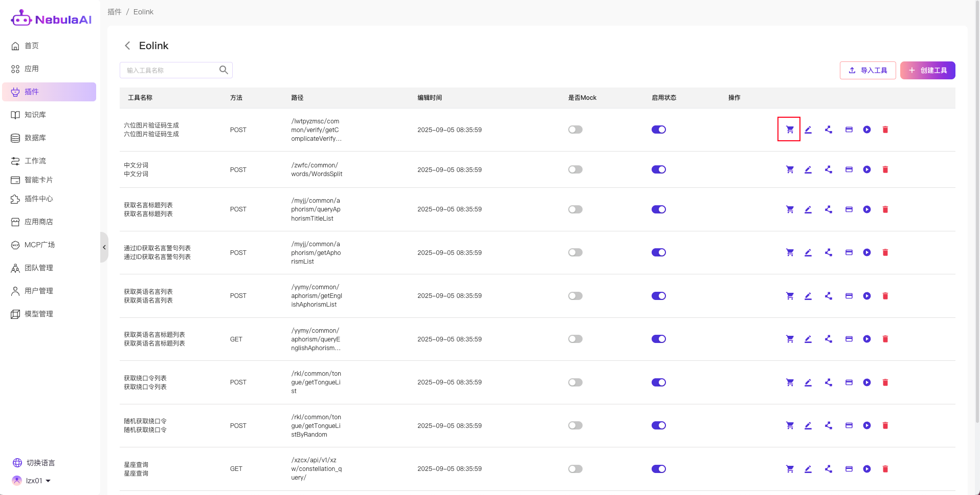
Task: Click card icon in 通过ID获取名言警句列表 row
Action: (x=849, y=252)
